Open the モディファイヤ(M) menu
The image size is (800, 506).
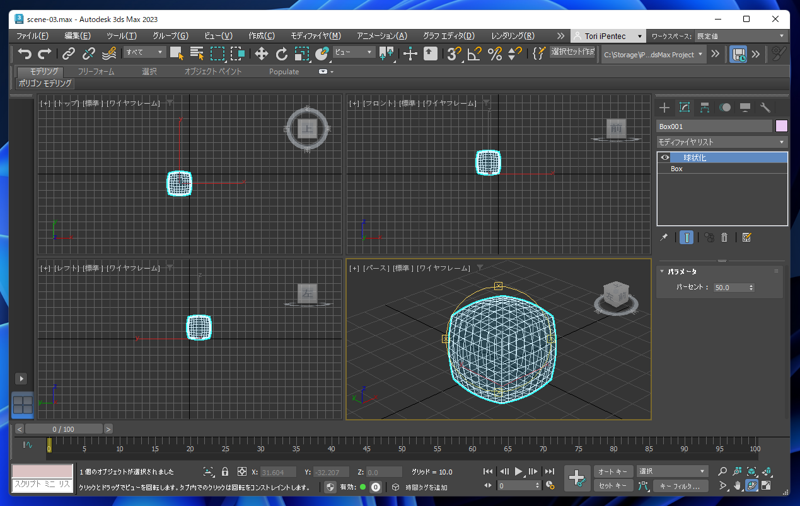click(x=316, y=36)
